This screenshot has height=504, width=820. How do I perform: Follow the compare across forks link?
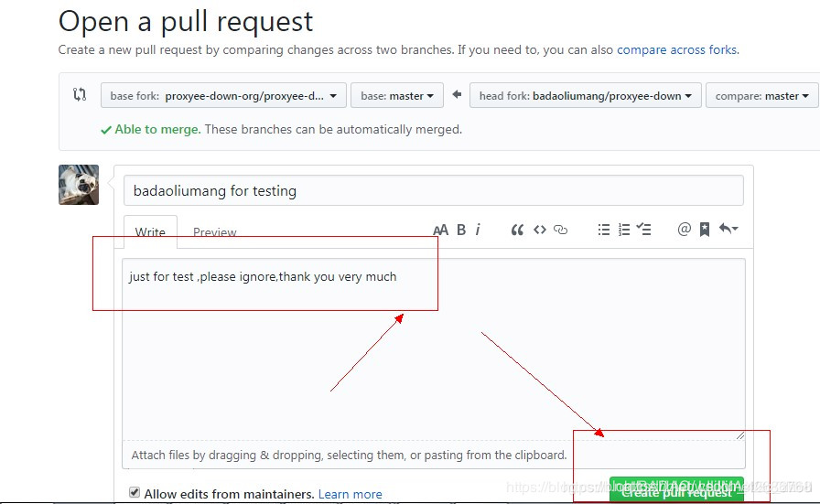click(x=678, y=50)
